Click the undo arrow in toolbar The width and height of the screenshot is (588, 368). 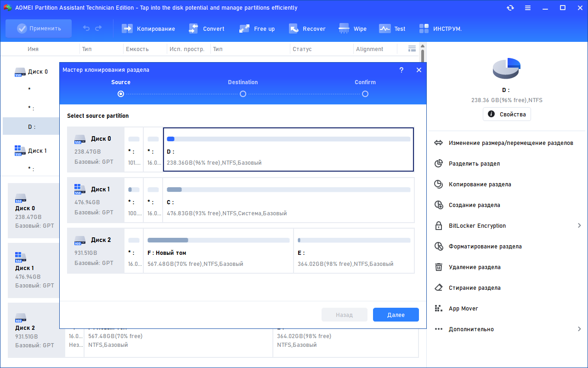tap(86, 29)
